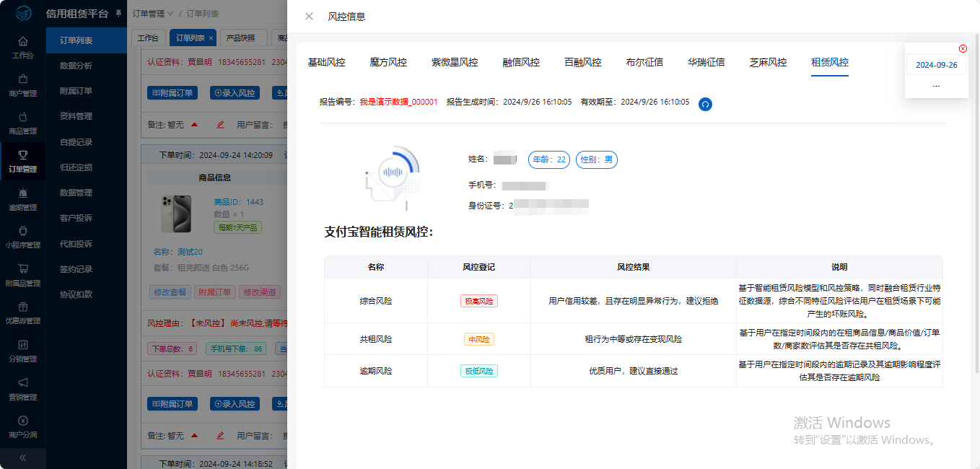Screen dimensions: 980x469
Task: Click the 修改渠道 button
Action: (260, 292)
